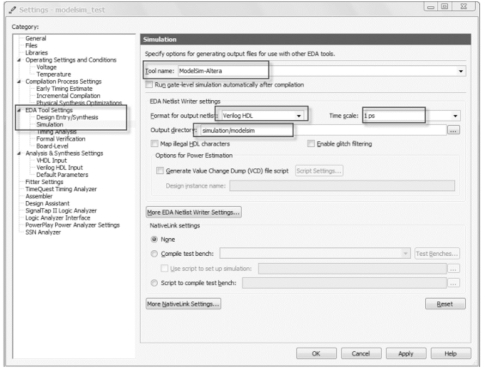
Task: Open the Time scale dropdown
Action: [x=455, y=116]
